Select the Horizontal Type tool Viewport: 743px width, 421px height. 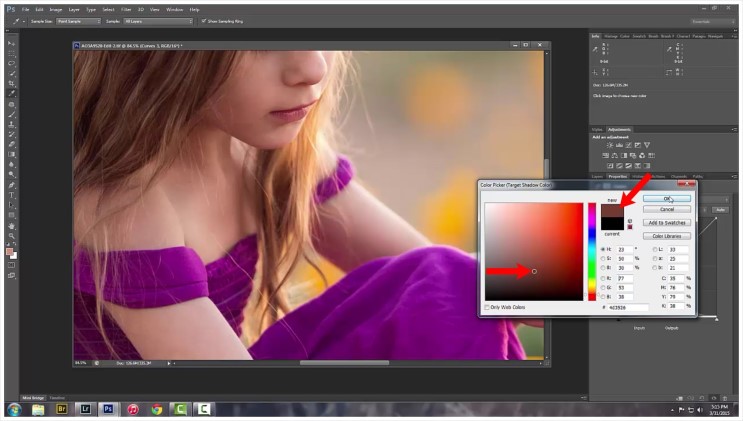tap(12, 194)
